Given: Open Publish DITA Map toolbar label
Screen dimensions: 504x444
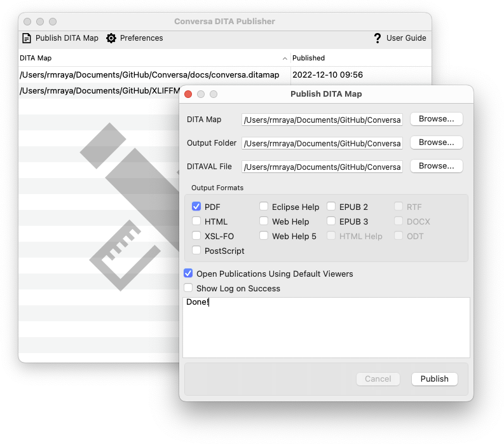Looking at the screenshot, I should click(x=67, y=38).
